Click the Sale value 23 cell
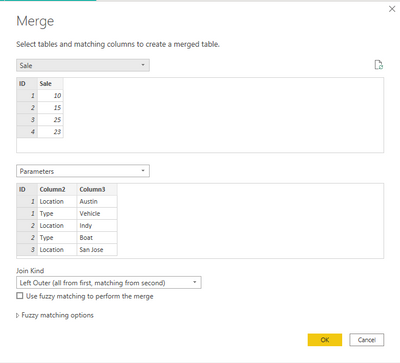This screenshot has height=363, width=400. pyautogui.click(x=50, y=132)
